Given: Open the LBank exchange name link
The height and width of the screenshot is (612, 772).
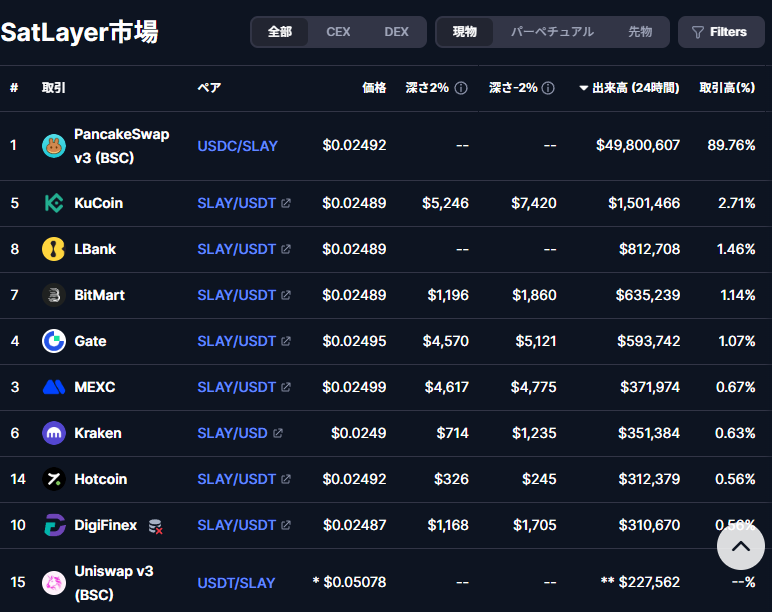Looking at the screenshot, I should [95, 249].
